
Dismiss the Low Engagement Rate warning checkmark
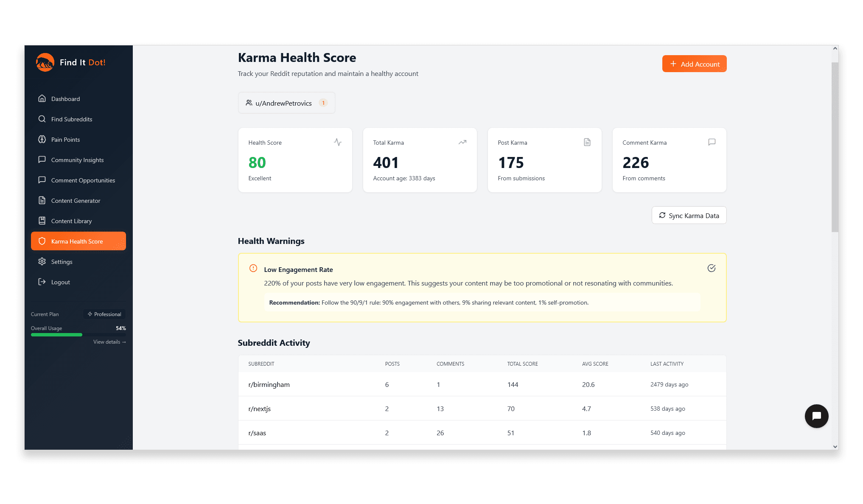point(712,268)
